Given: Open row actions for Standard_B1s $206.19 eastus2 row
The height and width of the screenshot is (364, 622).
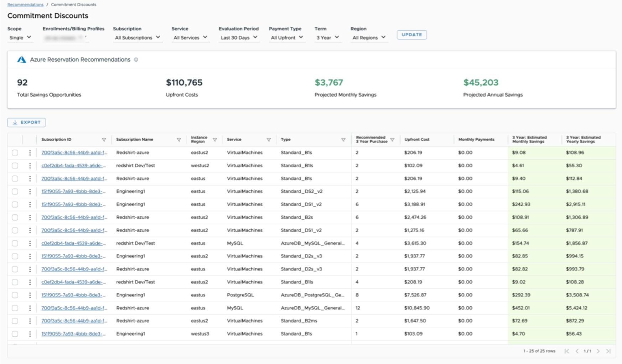Looking at the screenshot, I should 30,152.
